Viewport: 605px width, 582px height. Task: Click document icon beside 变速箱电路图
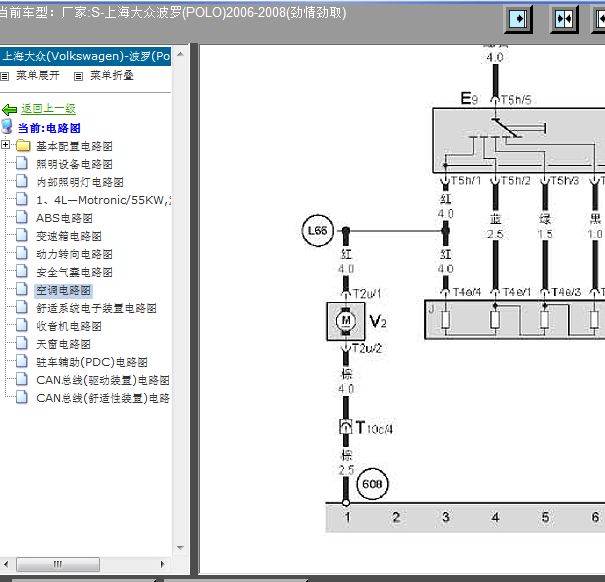point(22,235)
